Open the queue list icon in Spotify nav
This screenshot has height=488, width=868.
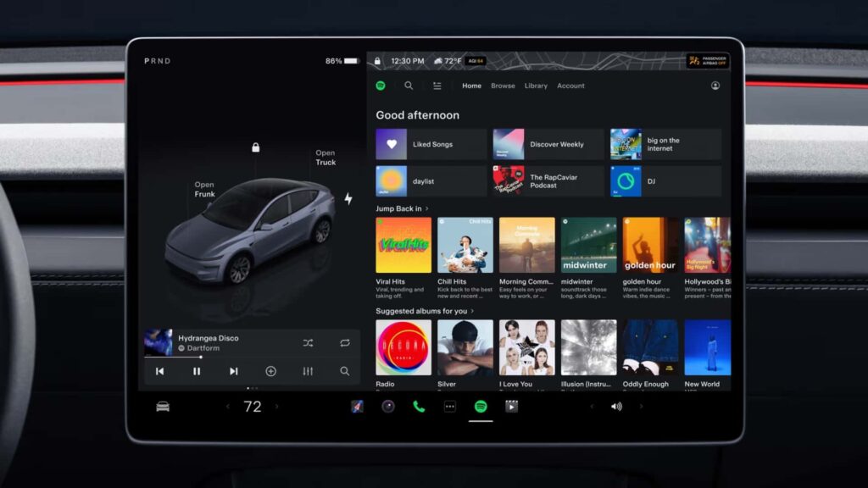click(437, 86)
